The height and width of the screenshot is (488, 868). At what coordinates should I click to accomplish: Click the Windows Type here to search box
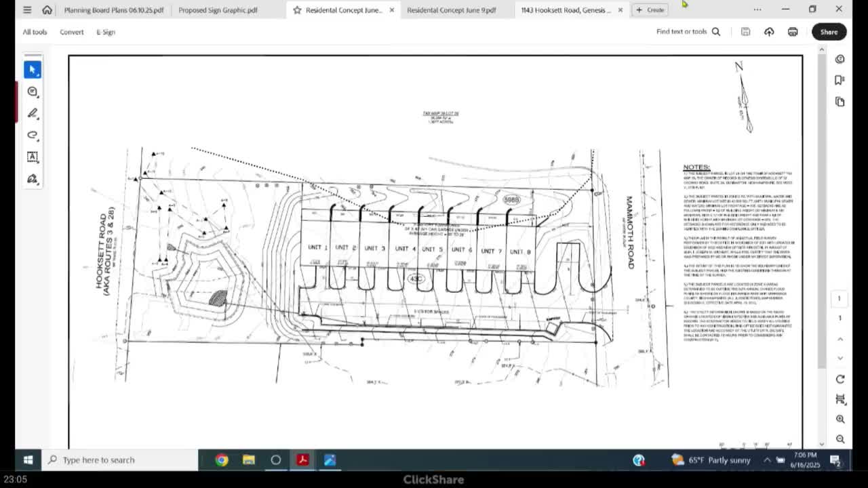point(120,460)
